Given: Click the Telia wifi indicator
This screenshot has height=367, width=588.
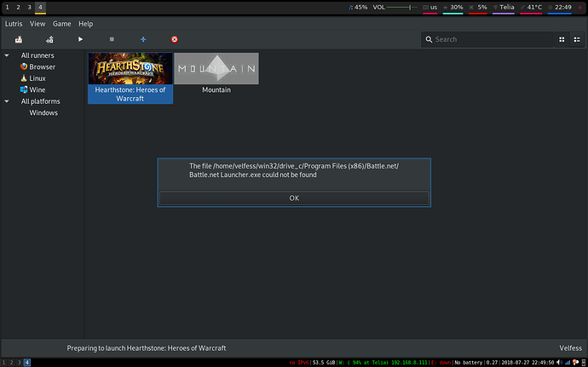Looking at the screenshot, I should pyautogui.click(x=504, y=7).
